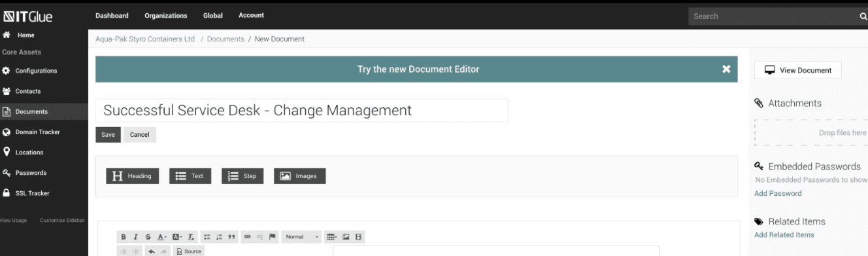The width and height of the screenshot is (868, 256).
Task: Click Add Password link
Action: (778, 193)
